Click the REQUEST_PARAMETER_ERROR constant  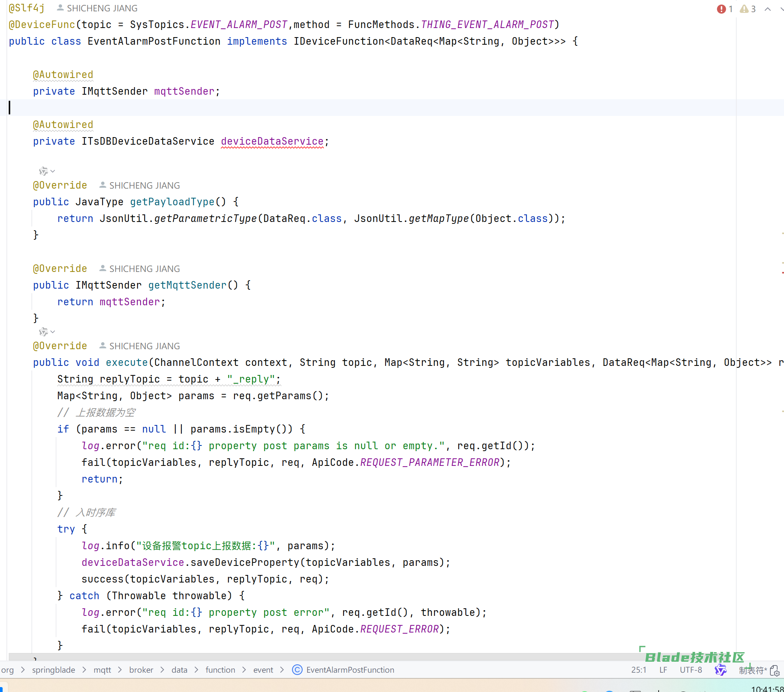click(x=429, y=462)
